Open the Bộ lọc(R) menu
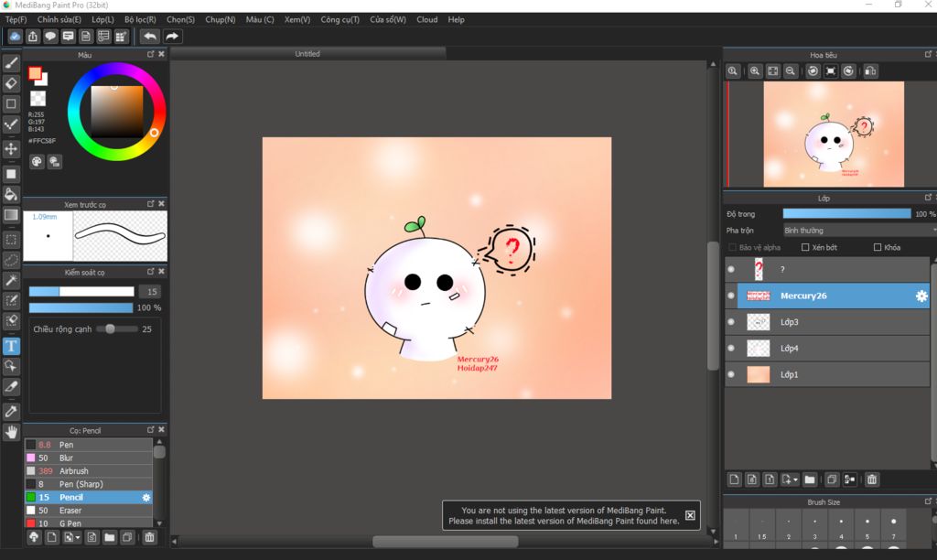The height and width of the screenshot is (560, 937). coord(140,20)
